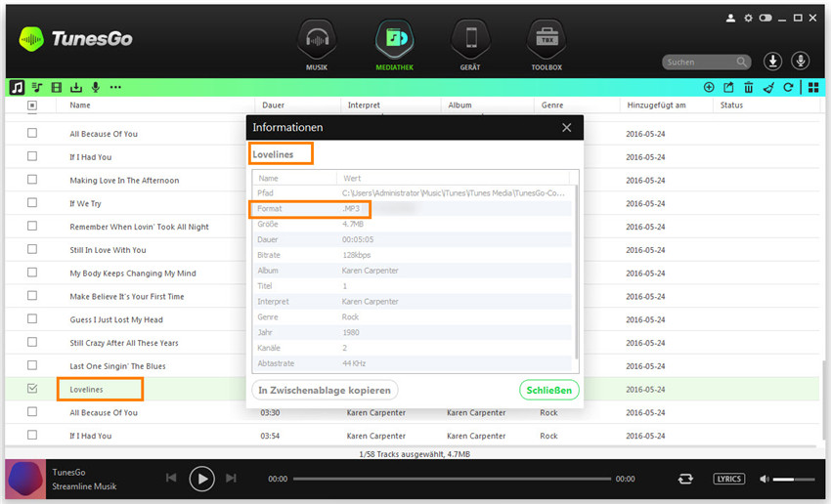The width and height of the screenshot is (831, 504).
Task: Switch to the Mediathek tab
Action: click(x=394, y=45)
